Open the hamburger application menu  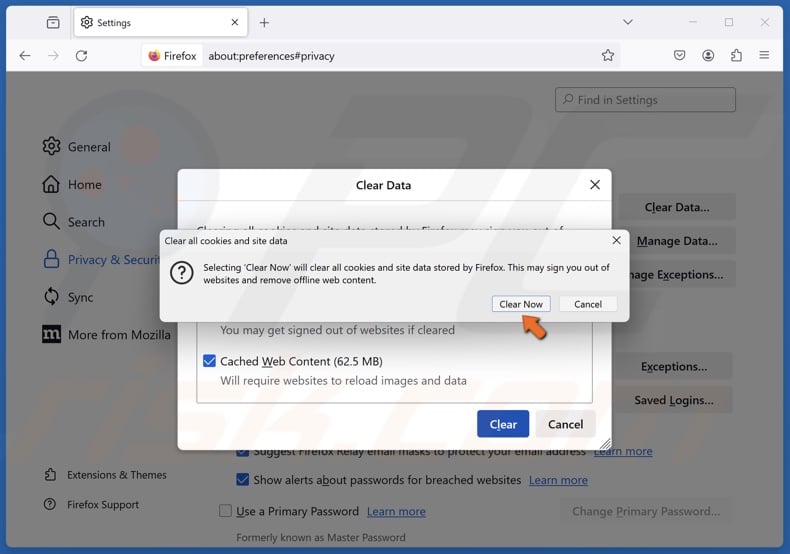[x=764, y=55]
